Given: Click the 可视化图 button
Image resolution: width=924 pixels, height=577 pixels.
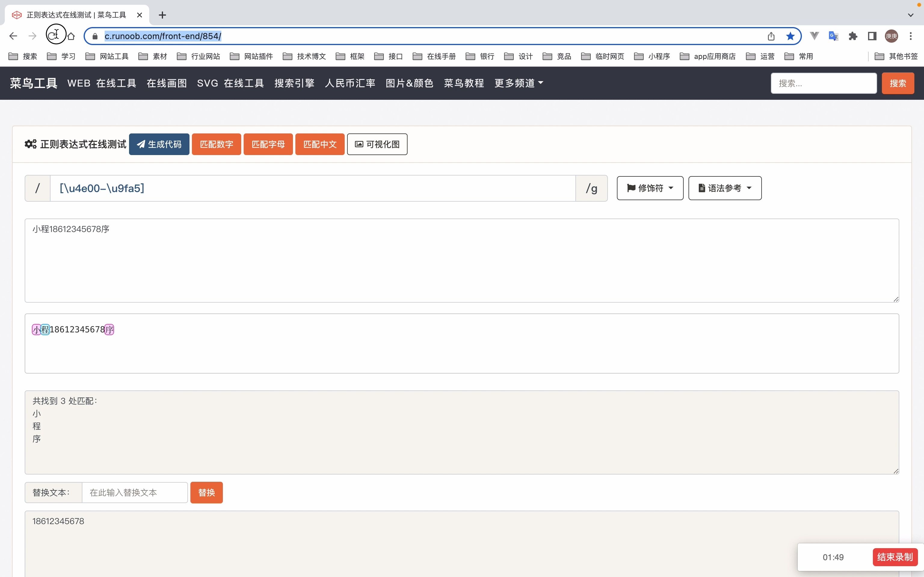Looking at the screenshot, I should click(377, 144).
